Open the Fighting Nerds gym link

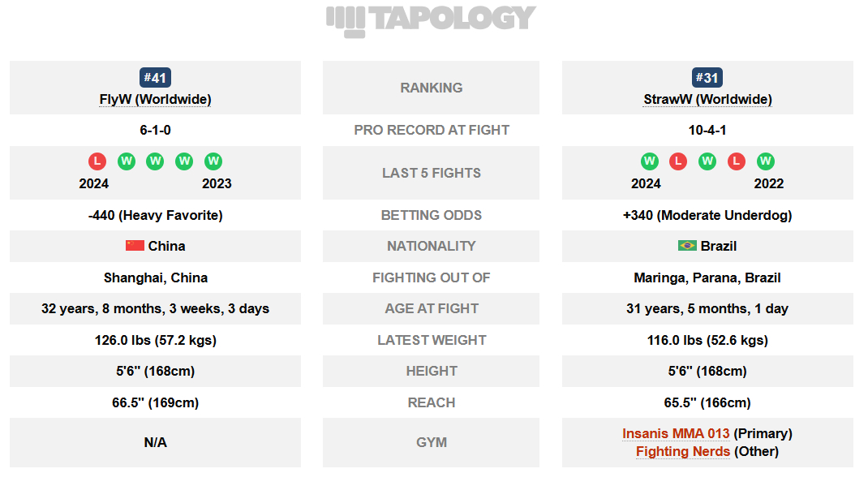(683, 452)
